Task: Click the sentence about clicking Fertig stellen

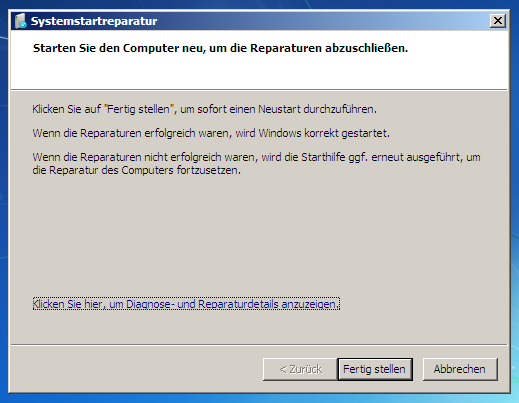Action: tap(204, 109)
